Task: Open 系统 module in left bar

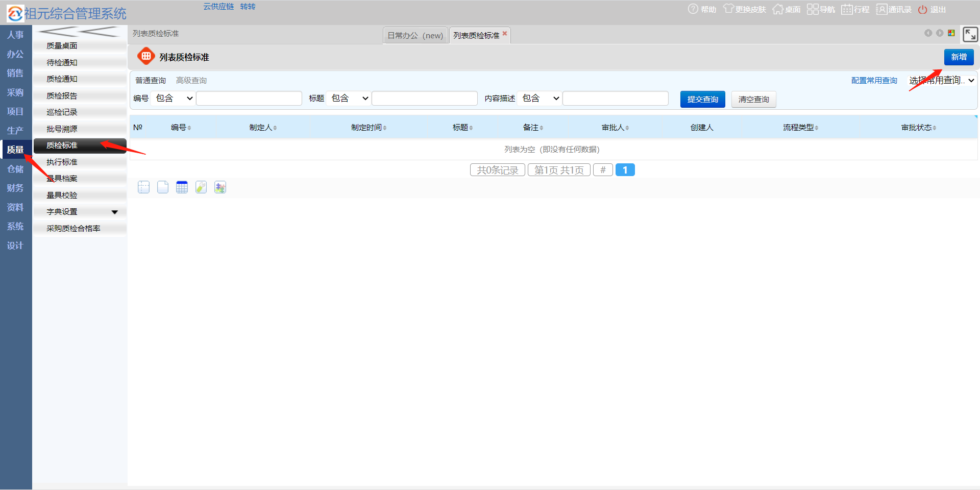Action: click(x=15, y=226)
